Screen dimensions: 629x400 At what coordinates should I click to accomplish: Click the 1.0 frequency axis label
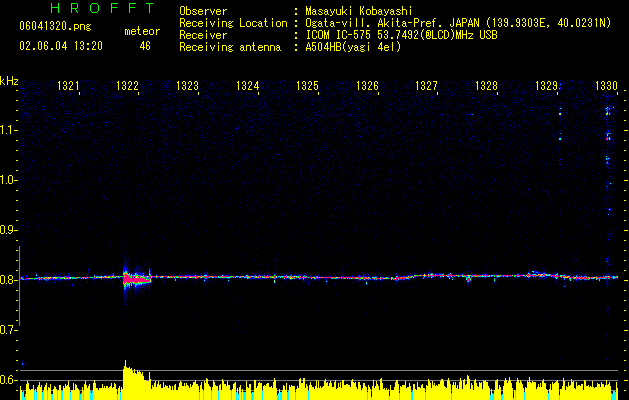click(x=9, y=180)
